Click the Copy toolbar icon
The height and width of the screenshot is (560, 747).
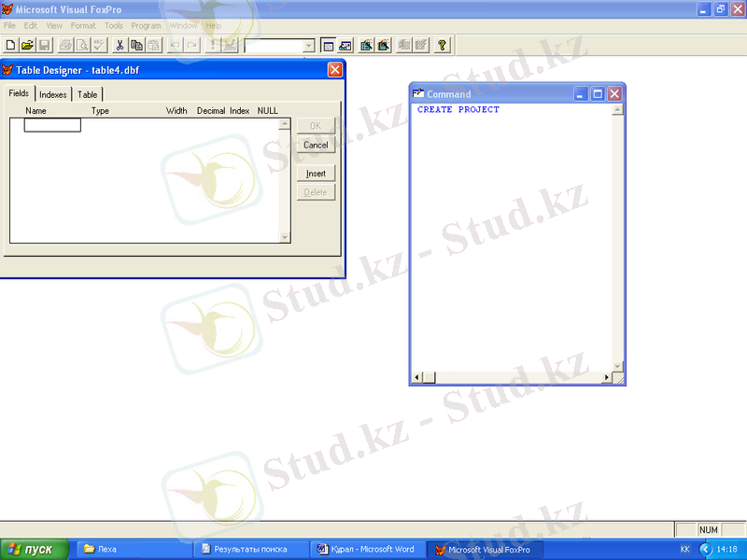(136, 45)
